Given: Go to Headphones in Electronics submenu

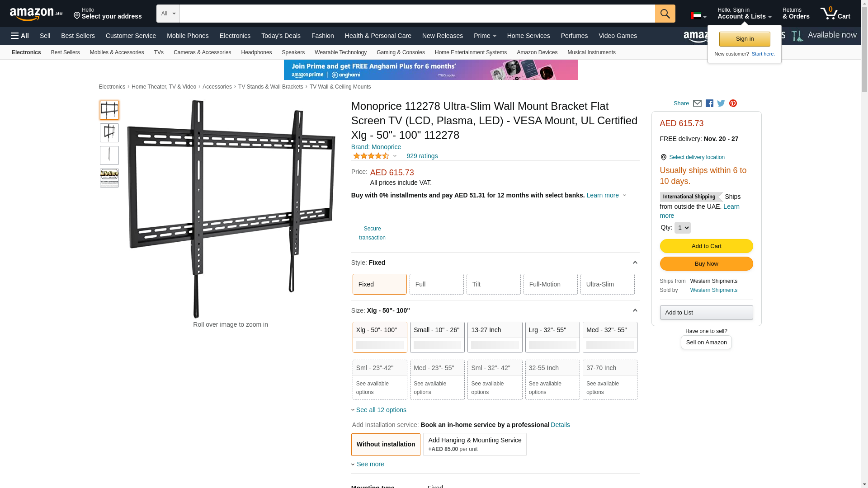Looking at the screenshot, I should click(256, 52).
